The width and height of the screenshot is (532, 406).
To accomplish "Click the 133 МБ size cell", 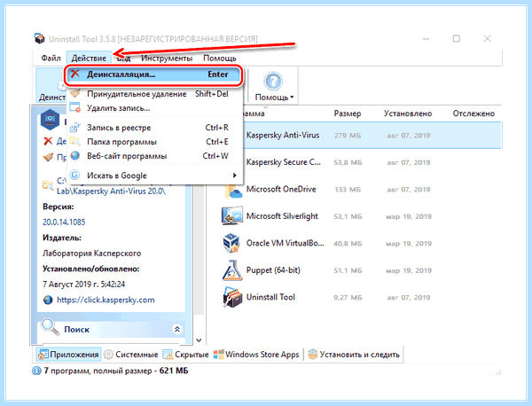I will pos(348,190).
